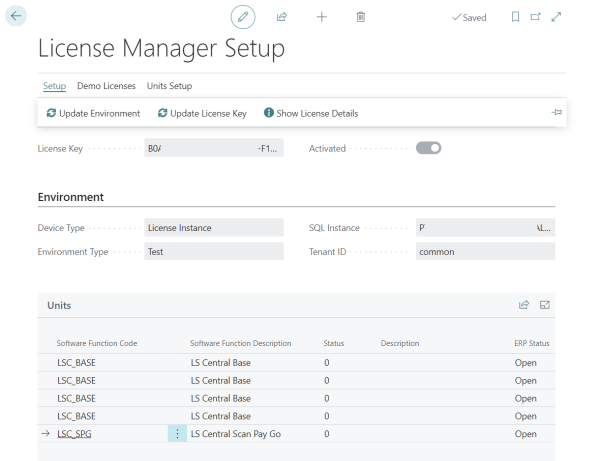Click the Tenant ID field
This screenshot has width=600, height=461.
coord(484,252)
